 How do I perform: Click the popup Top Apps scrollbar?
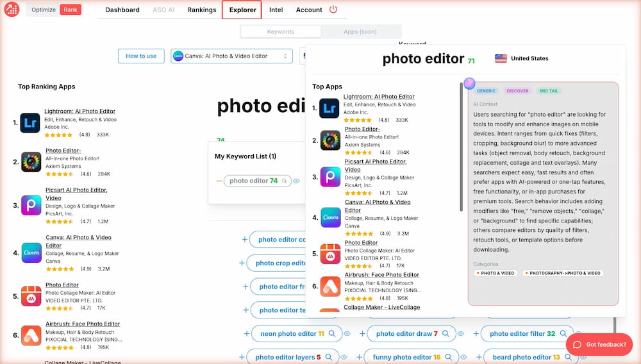click(x=461, y=147)
